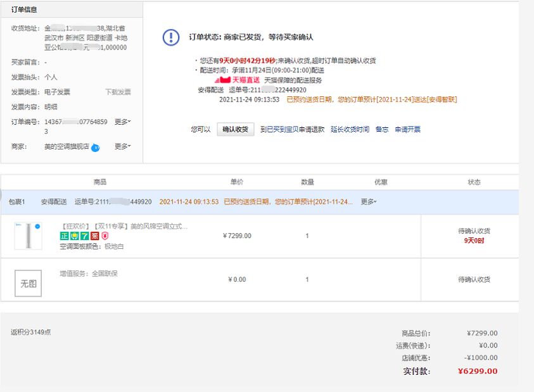Open the 备忘 link
The height and width of the screenshot is (392, 534).
[x=382, y=129]
